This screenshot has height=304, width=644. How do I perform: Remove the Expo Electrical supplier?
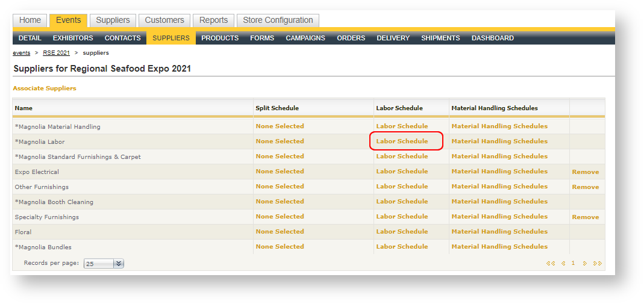click(585, 172)
